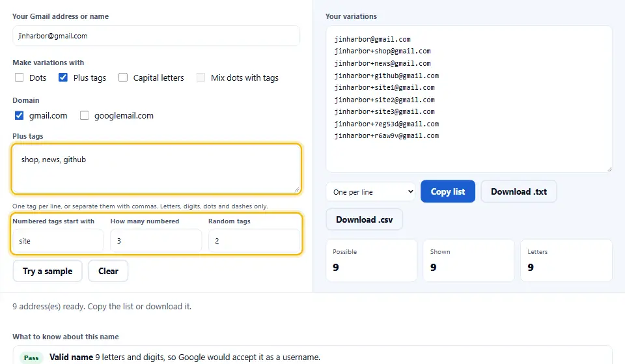
Task: Focus the Gmail address or name field
Action: point(156,36)
